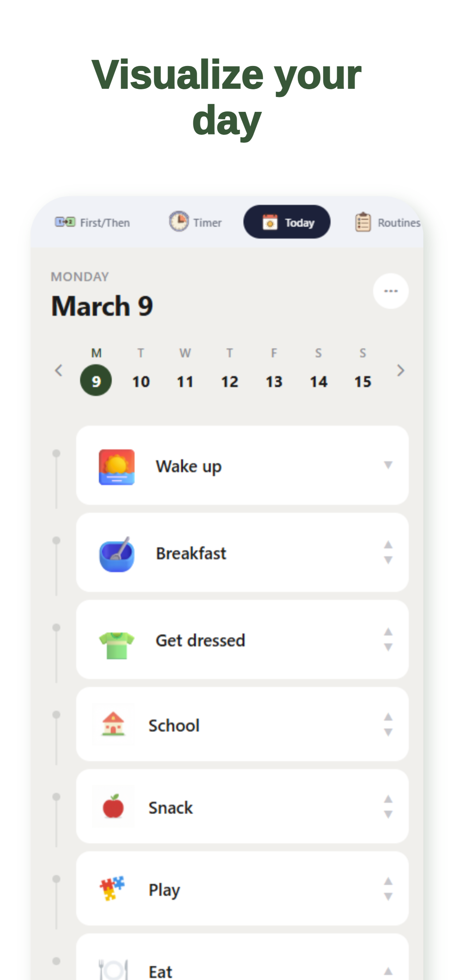453x980 pixels.
Task: Open the date options ellipsis menu
Action: coord(391,291)
